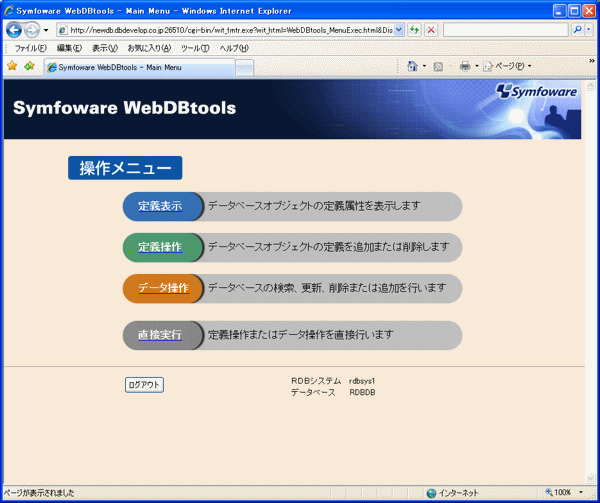Image resolution: width=600 pixels, height=503 pixels.
Task: Open the Home button dropdown arrow
Action: 424,66
